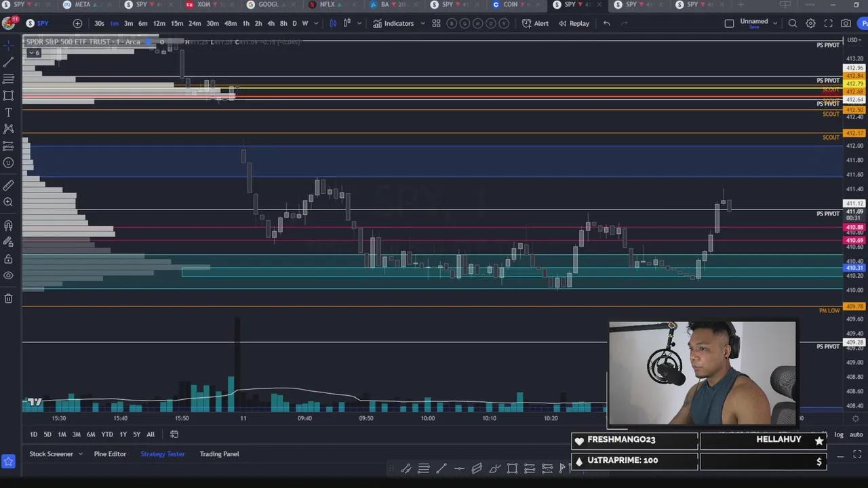Open the emoji icons tool

[x=8, y=163]
